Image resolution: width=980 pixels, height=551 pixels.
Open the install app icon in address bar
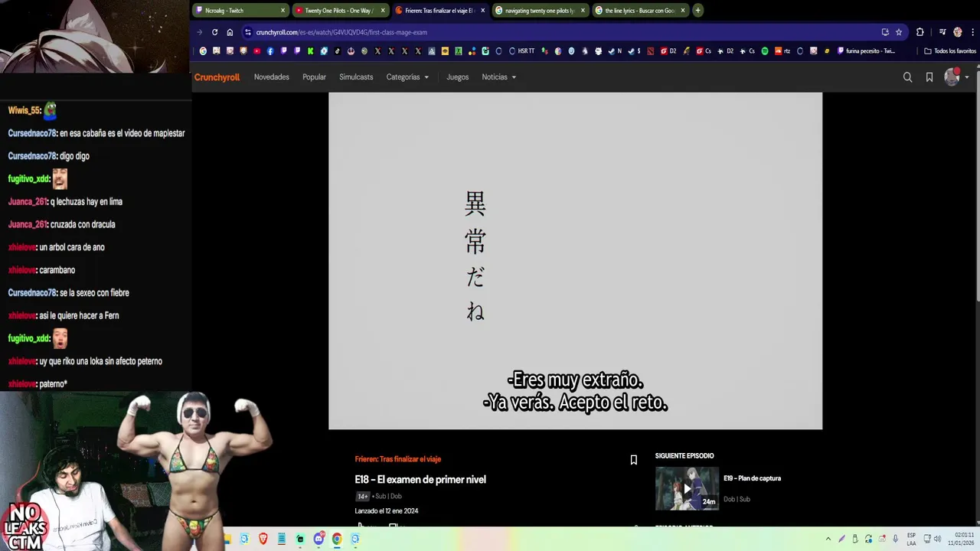[885, 32]
